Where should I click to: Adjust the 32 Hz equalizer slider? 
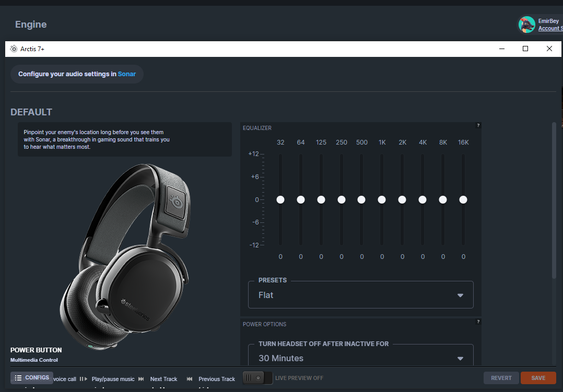click(x=280, y=199)
